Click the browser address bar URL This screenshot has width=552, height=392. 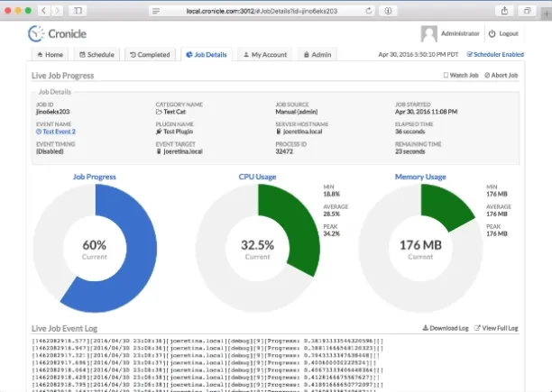(x=262, y=11)
